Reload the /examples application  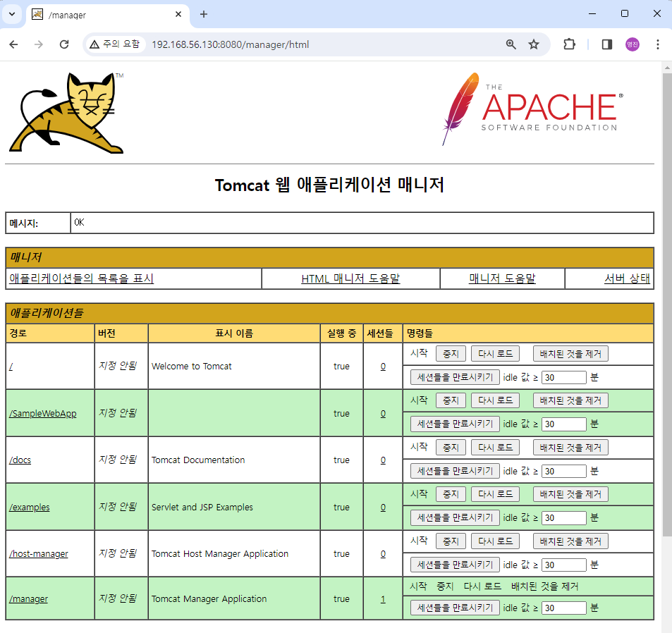click(x=496, y=494)
